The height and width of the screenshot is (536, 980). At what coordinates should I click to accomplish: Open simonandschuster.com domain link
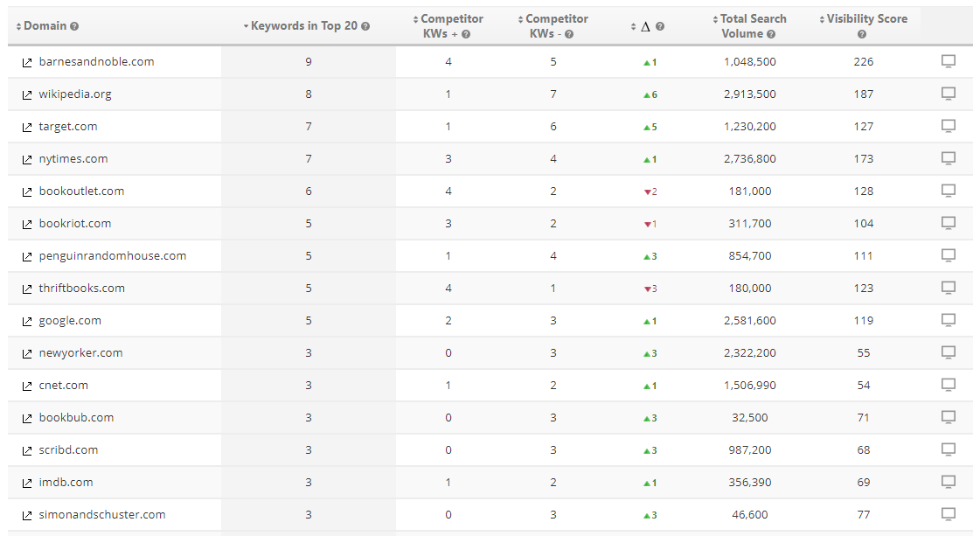click(102, 514)
